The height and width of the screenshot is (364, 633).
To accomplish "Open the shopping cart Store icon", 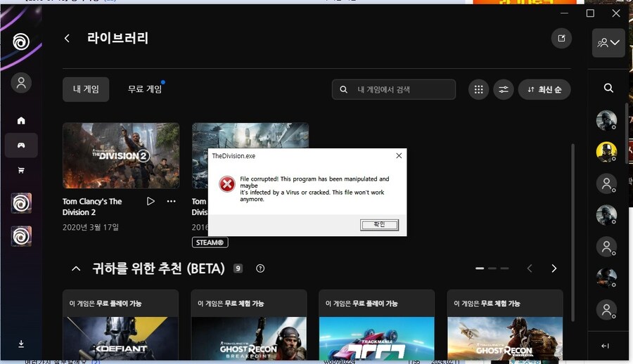I will [21, 170].
